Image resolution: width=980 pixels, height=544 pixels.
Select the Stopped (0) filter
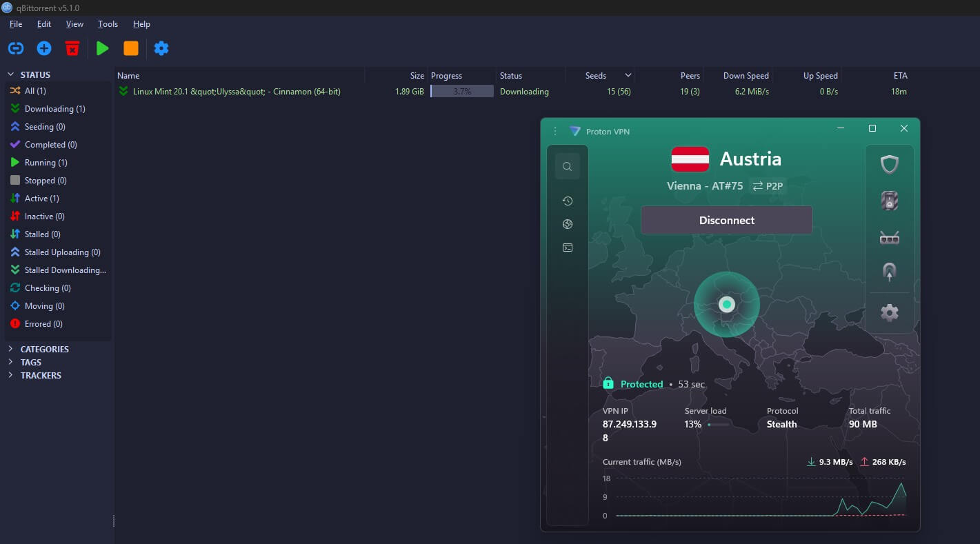coord(58,181)
